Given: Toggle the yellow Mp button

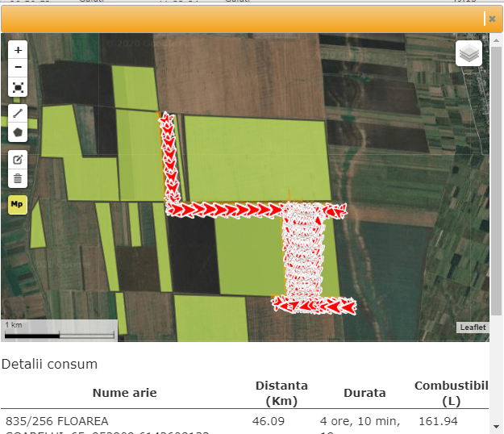Looking at the screenshot, I should 18,205.
